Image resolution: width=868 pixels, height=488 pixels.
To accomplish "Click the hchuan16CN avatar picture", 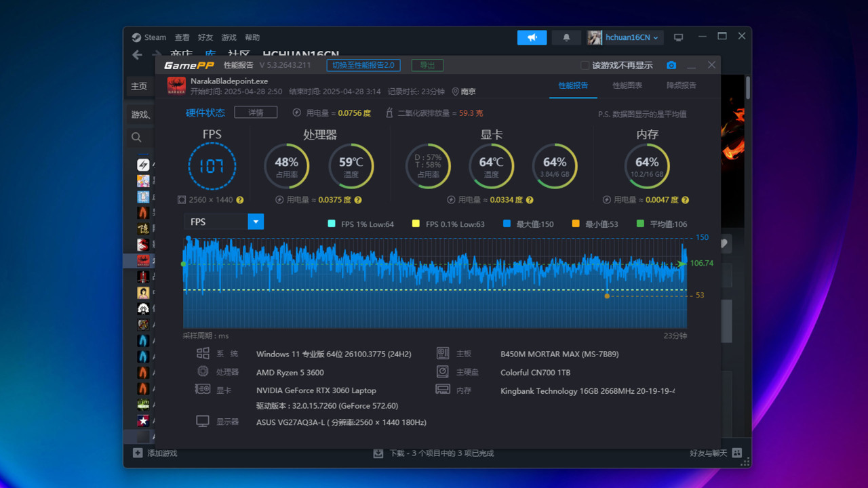I will 595,38.
